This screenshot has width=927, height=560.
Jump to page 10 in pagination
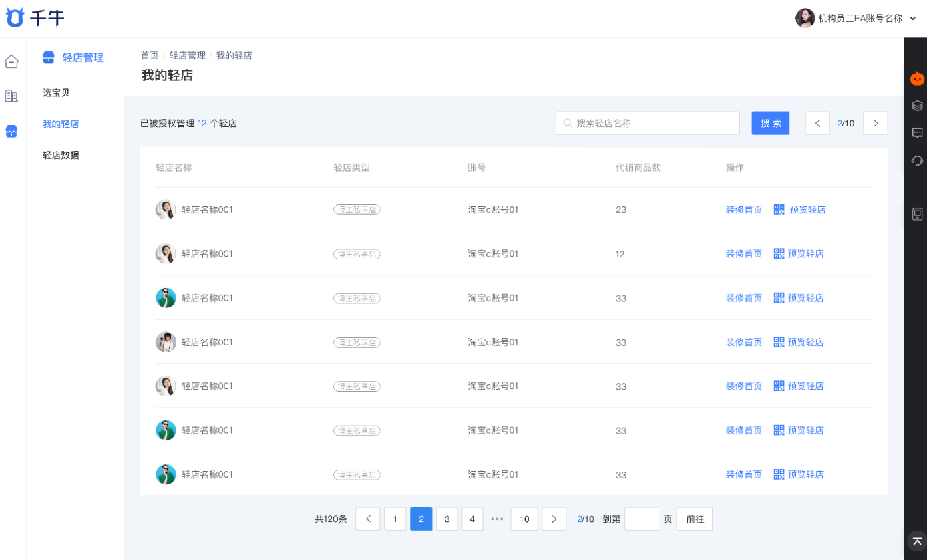point(524,519)
